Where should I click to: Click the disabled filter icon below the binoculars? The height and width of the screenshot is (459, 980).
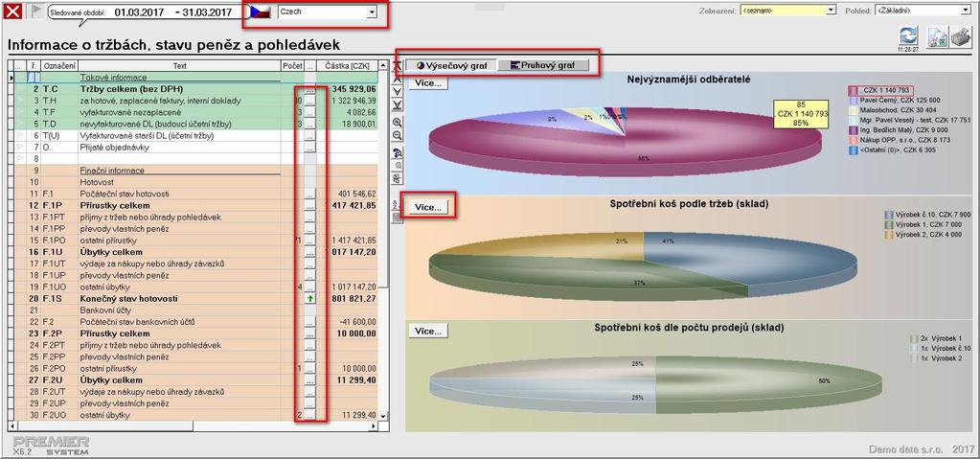(397, 165)
